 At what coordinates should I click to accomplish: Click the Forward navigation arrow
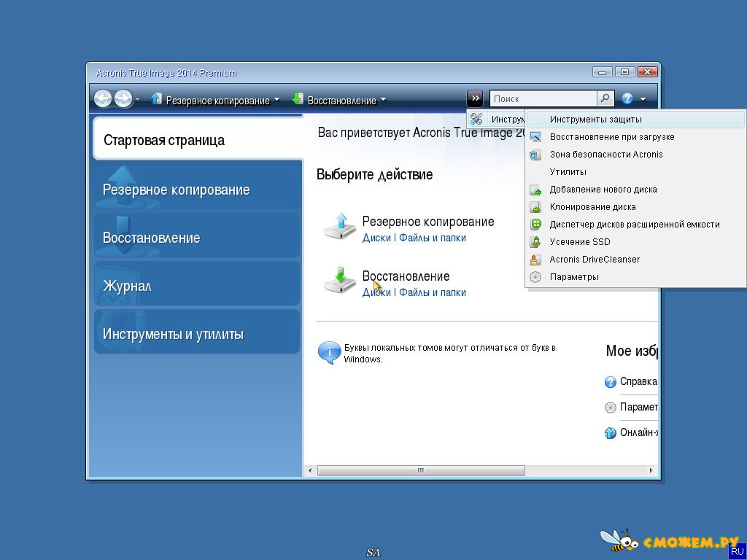pyautogui.click(x=123, y=98)
